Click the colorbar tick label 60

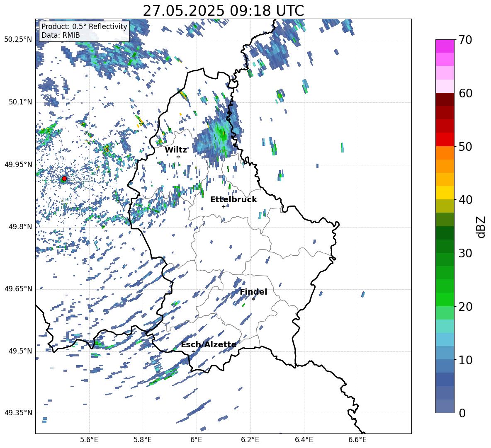click(465, 93)
